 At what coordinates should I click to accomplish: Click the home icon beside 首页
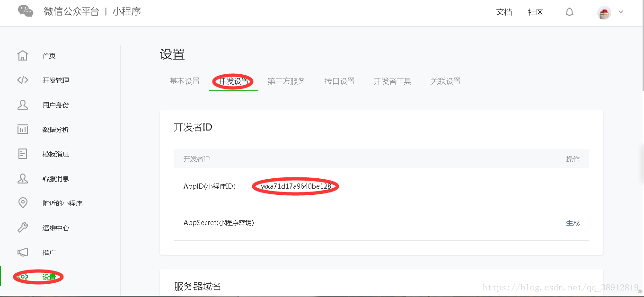coord(23,55)
